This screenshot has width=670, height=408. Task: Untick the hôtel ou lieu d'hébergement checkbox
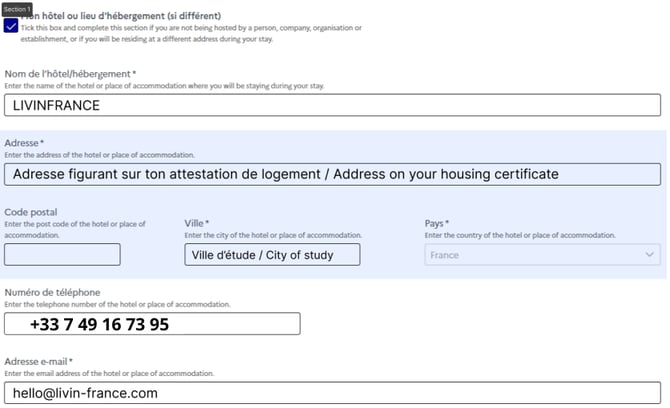coord(11,26)
